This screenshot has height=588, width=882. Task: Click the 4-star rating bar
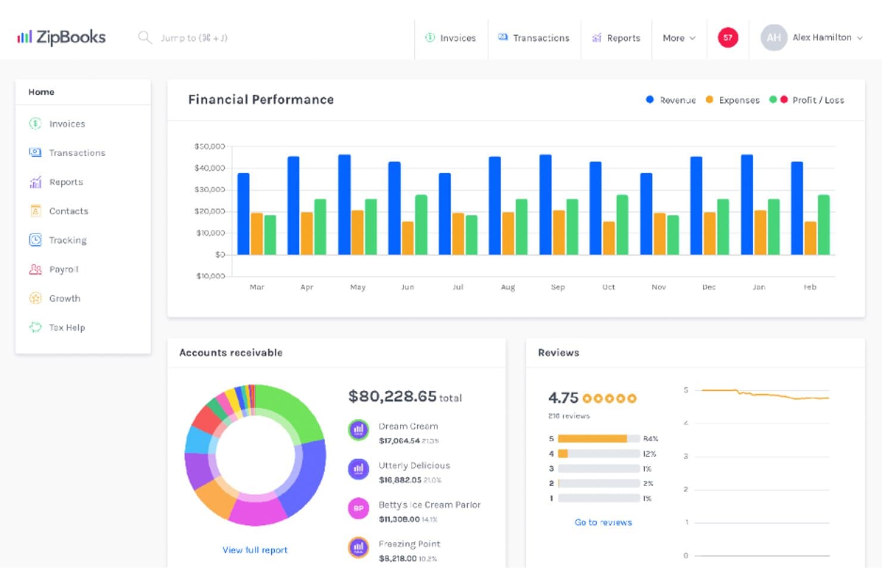tap(599, 453)
